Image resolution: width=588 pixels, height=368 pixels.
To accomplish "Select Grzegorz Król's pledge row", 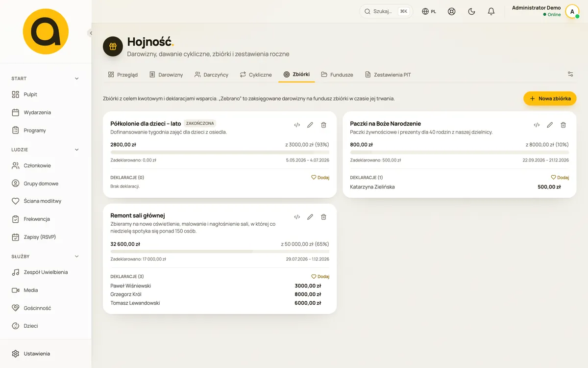I will [220, 294].
